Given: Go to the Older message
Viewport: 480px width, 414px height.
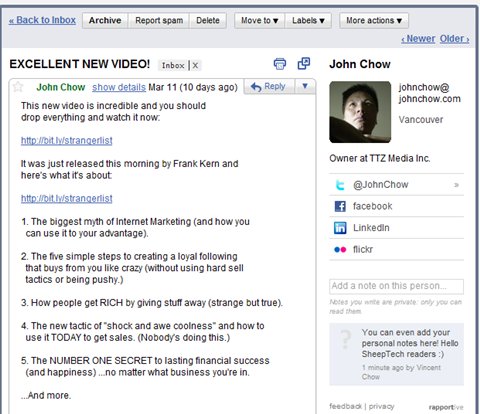Looking at the screenshot, I should coord(455,39).
